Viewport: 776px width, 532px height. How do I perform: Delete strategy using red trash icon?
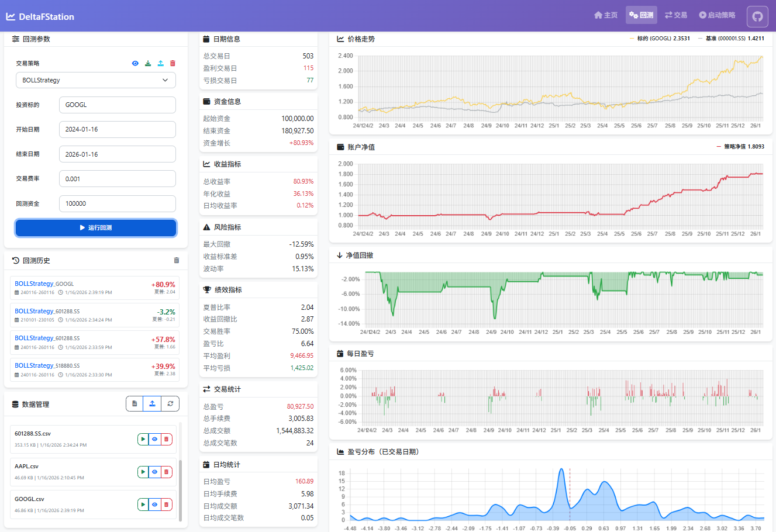(173, 63)
